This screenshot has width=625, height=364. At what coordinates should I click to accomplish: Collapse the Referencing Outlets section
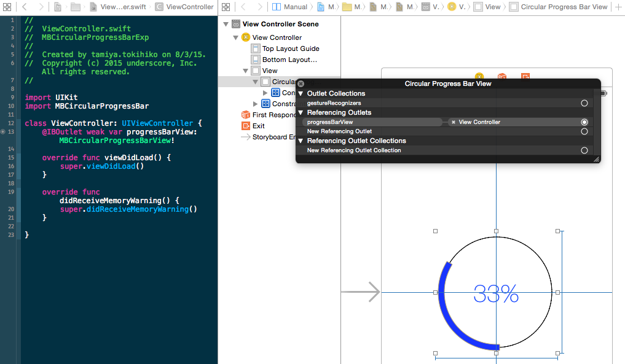pos(301,112)
